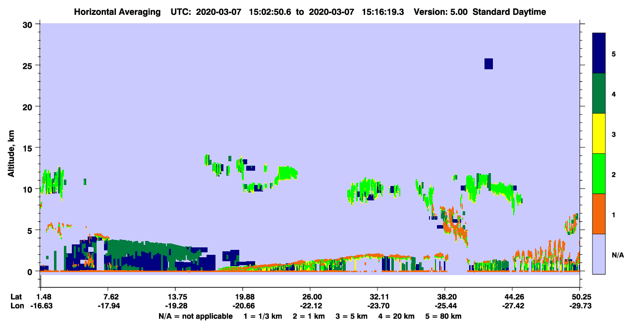
Task: Click the legend entry '4 = 20 km'
Action: click(x=396, y=316)
